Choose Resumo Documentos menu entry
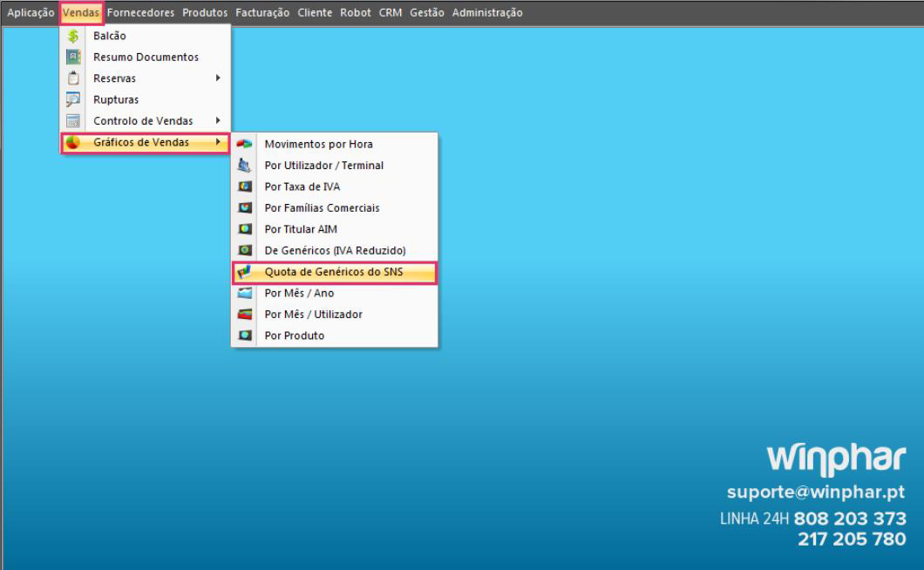Screen dimensions: 924x570 [x=145, y=58]
